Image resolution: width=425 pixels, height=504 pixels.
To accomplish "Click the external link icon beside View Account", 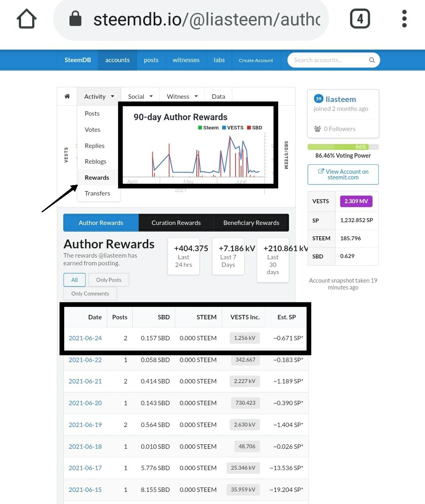I will [321, 171].
